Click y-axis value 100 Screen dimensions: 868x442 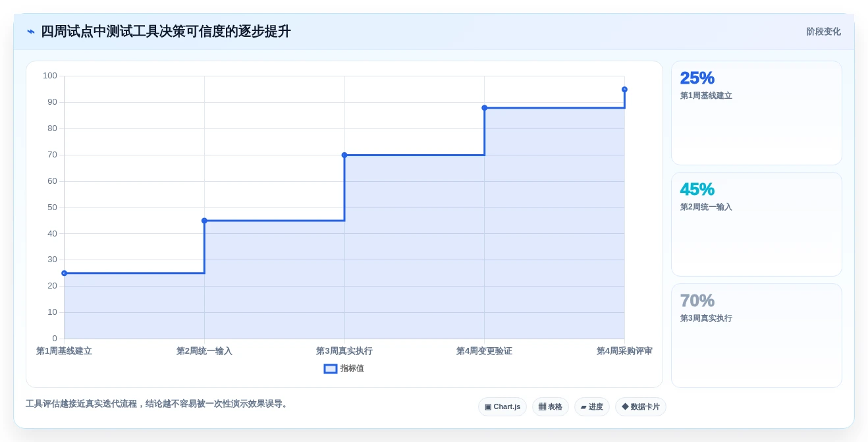tap(50, 76)
